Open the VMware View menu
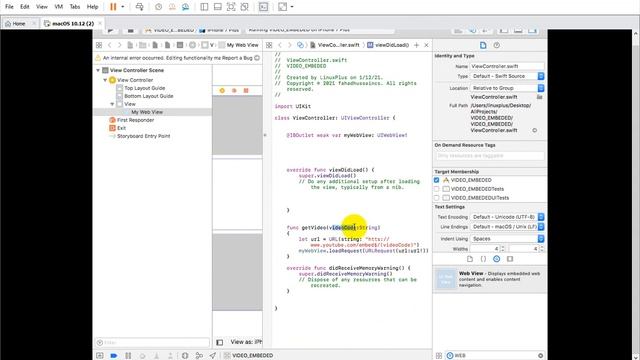Image resolution: width=640 pixels, height=360 pixels. 42,7
